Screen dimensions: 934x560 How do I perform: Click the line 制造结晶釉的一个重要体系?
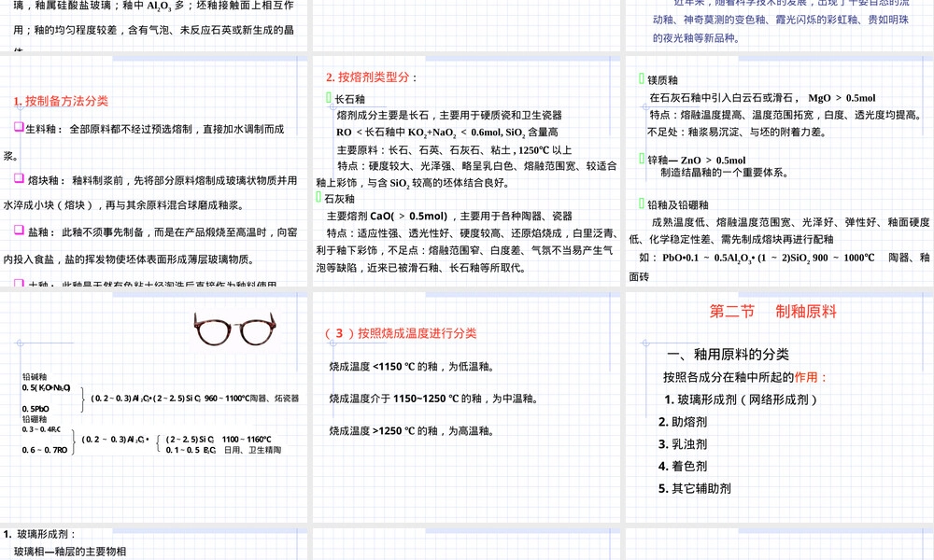(x=725, y=173)
